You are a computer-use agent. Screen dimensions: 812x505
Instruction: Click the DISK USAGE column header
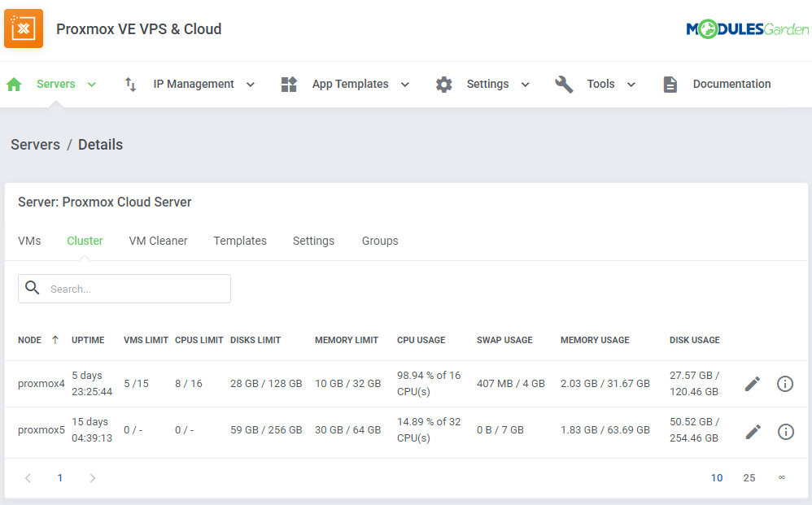[695, 340]
